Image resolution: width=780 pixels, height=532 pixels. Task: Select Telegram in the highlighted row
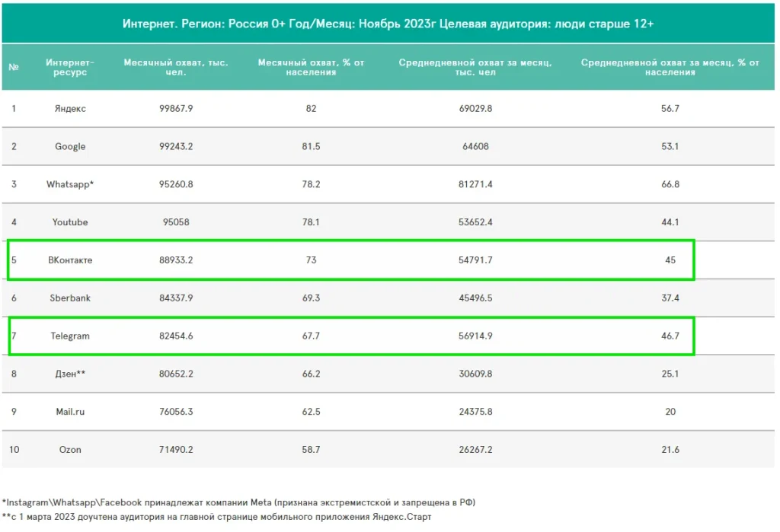70,336
